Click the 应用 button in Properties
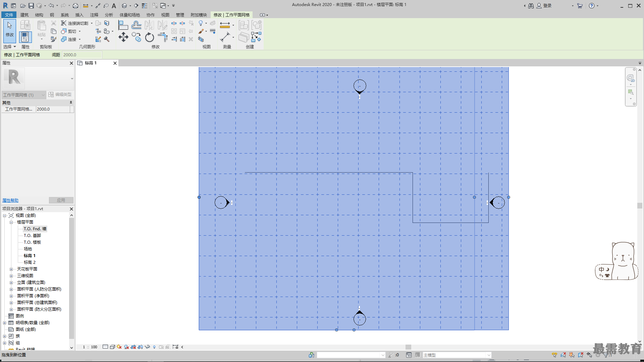 (61, 200)
